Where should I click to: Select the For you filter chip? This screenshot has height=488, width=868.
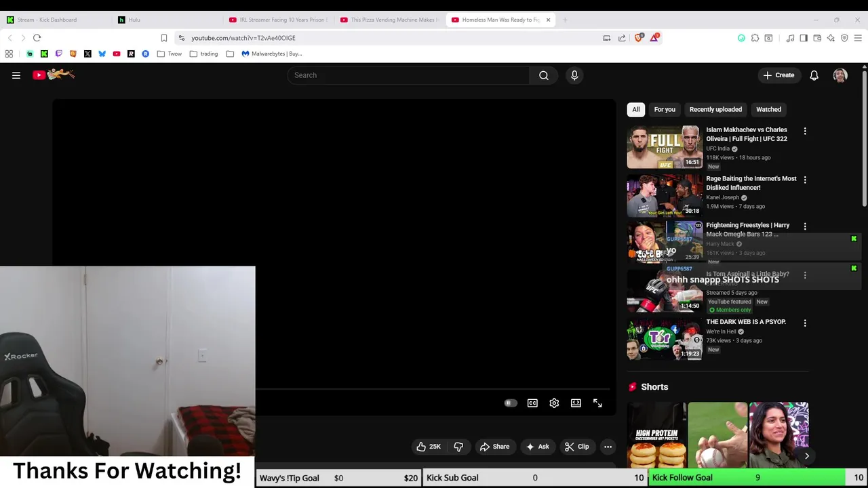[x=665, y=109]
